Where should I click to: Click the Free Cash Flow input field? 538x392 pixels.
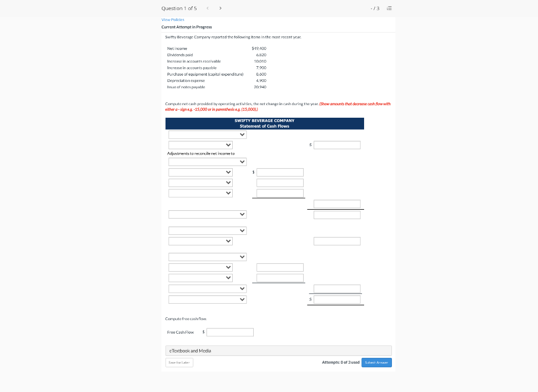pos(230,332)
